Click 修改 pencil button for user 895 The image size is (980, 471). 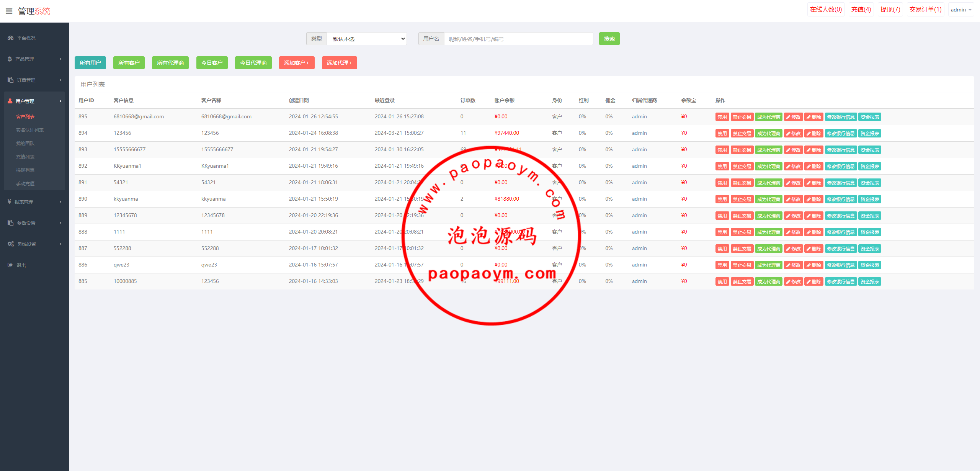click(x=794, y=117)
